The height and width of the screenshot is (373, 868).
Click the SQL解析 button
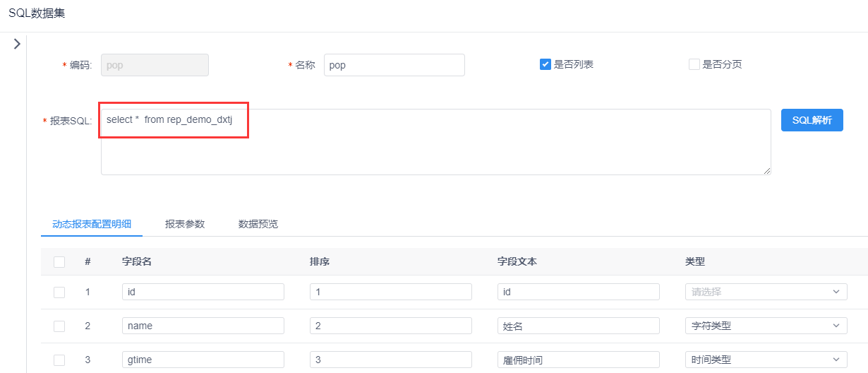click(x=812, y=120)
